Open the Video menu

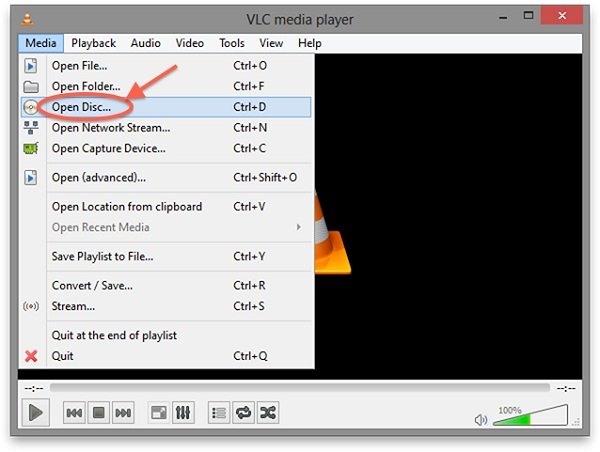[x=190, y=43]
